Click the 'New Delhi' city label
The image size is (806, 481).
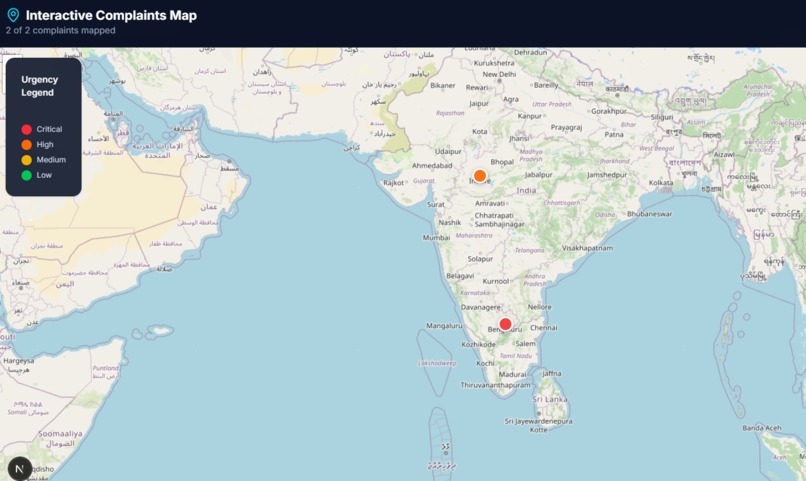pos(499,74)
